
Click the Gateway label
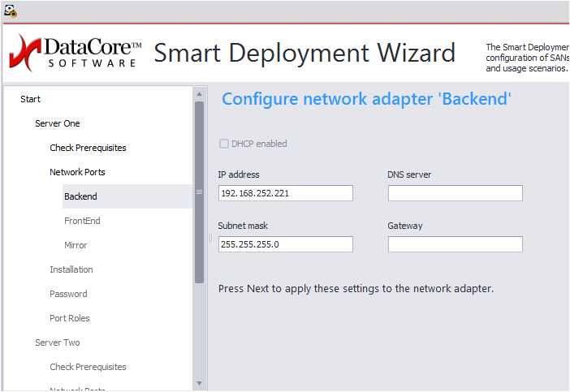coord(405,226)
